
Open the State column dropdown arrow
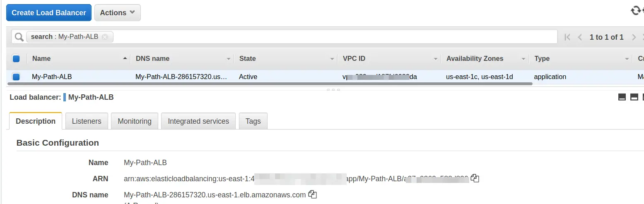point(332,59)
